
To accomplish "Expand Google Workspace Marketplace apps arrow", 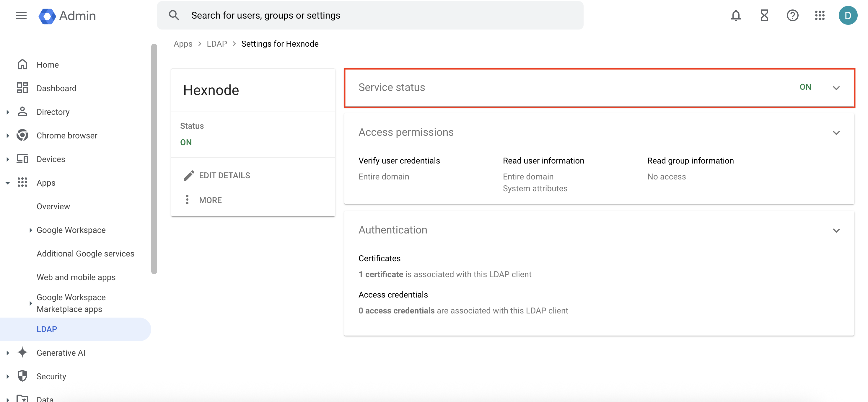I will [31, 303].
